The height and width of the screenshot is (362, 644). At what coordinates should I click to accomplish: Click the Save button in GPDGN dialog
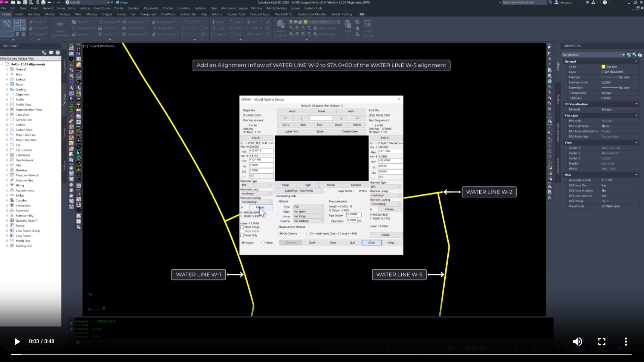333,242
